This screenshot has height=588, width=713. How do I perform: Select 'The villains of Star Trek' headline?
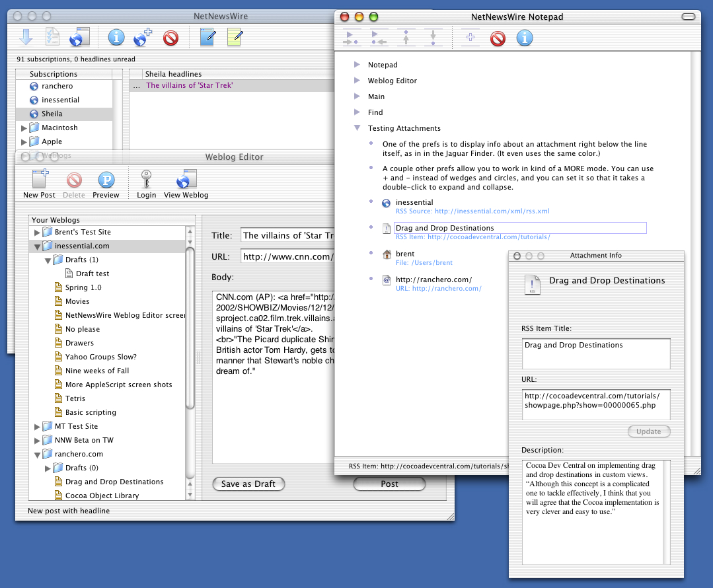(190, 85)
